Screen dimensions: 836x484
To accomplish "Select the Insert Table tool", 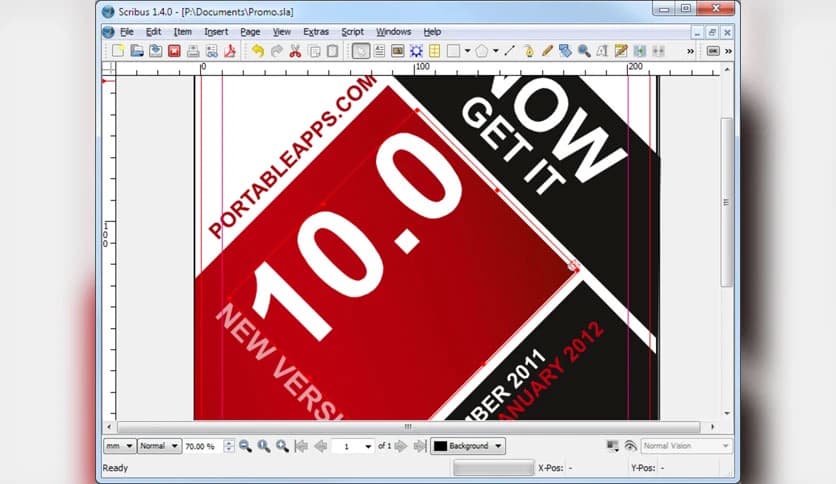I will [435, 51].
